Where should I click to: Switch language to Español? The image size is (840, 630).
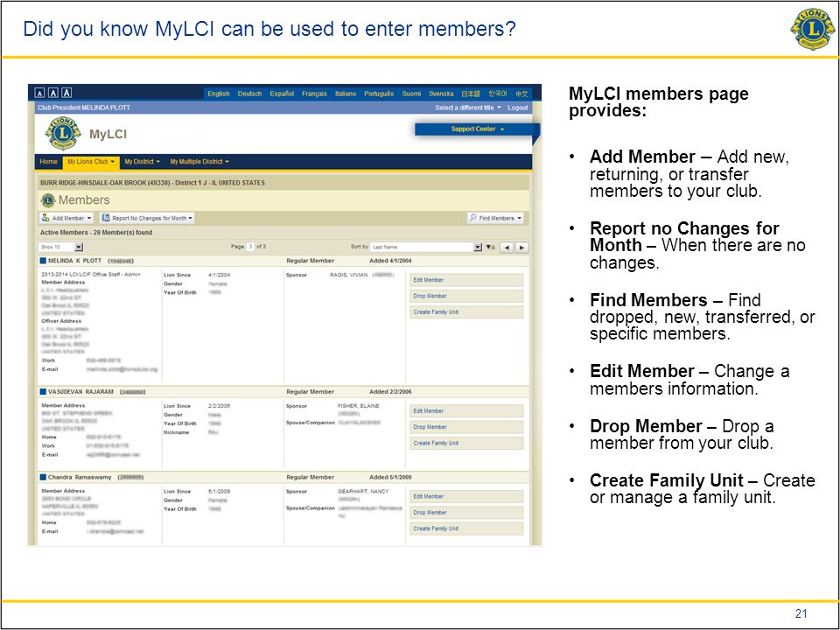click(282, 94)
